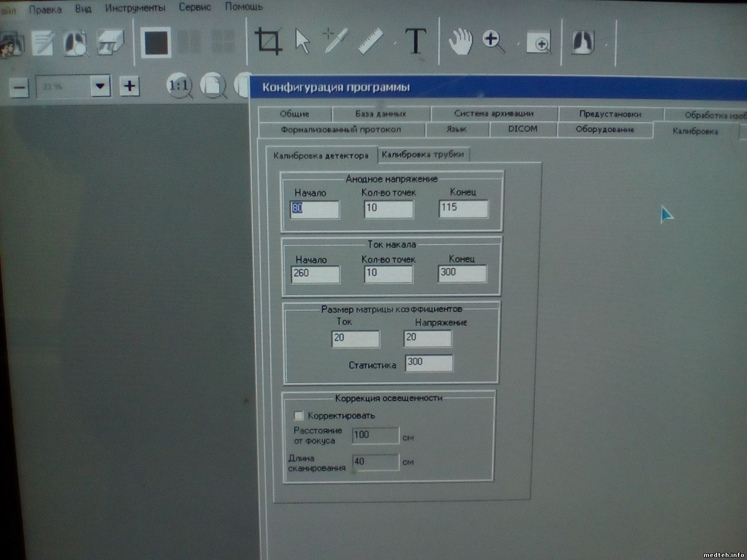Select the hand pan tool
Image resolution: width=747 pixels, height=560 pixels.
pos(460,41)
